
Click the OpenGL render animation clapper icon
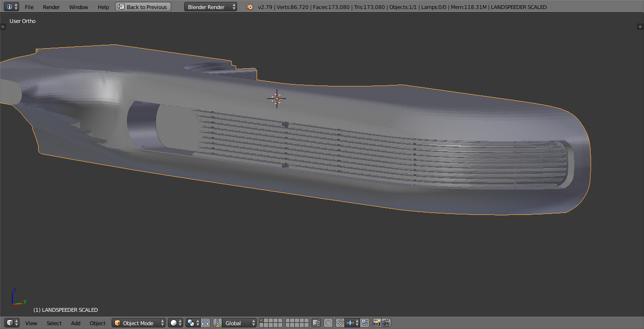tap(386, 323)
